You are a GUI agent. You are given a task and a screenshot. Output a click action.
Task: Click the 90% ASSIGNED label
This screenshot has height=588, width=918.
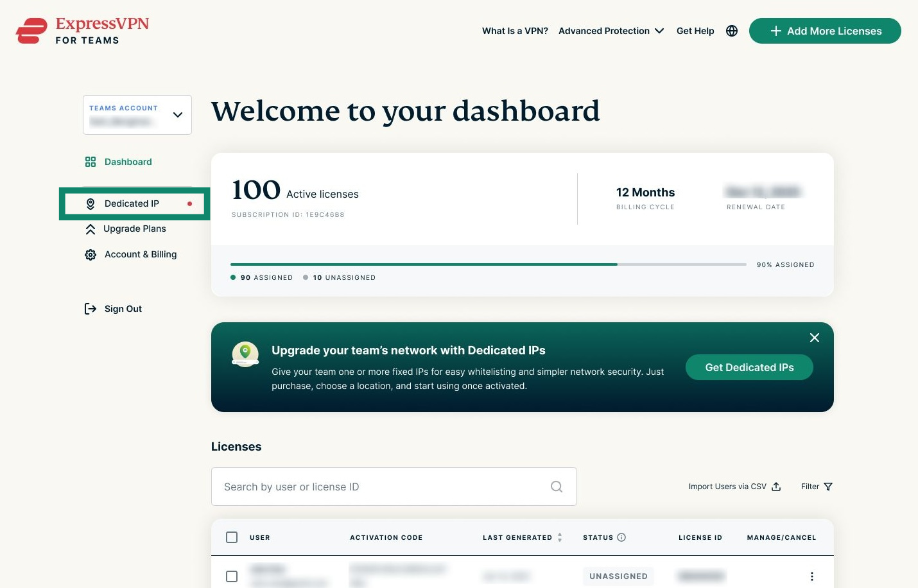coord(786,264)
